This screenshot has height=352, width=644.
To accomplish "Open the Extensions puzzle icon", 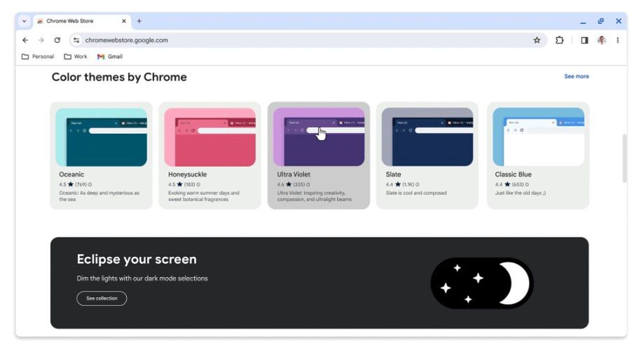I will click(x=559, y=40).
